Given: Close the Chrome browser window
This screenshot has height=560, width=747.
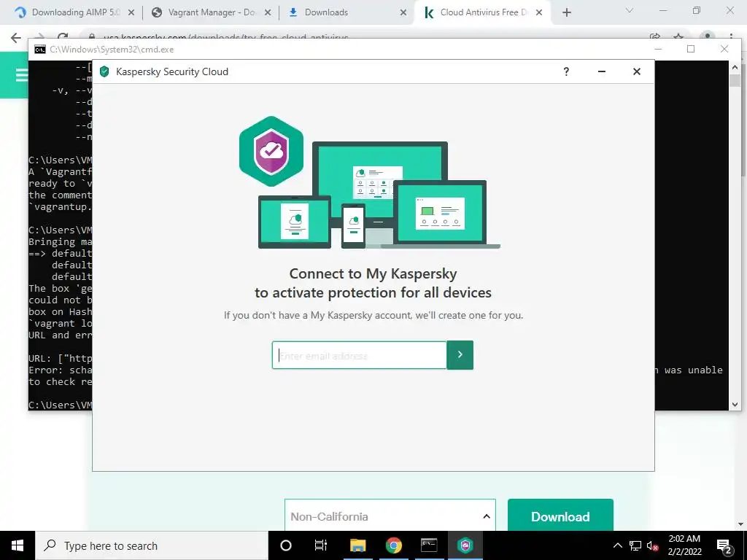Looking at the screenshot, I should tap(729, 10).
